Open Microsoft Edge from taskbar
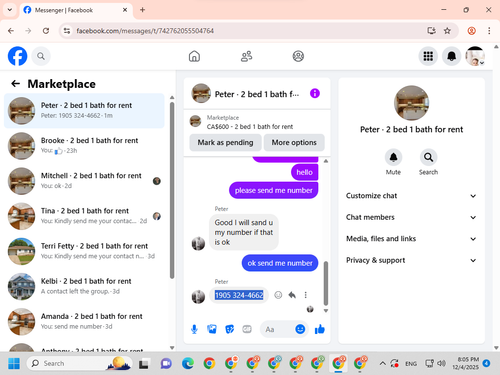 tap(188, 363)
